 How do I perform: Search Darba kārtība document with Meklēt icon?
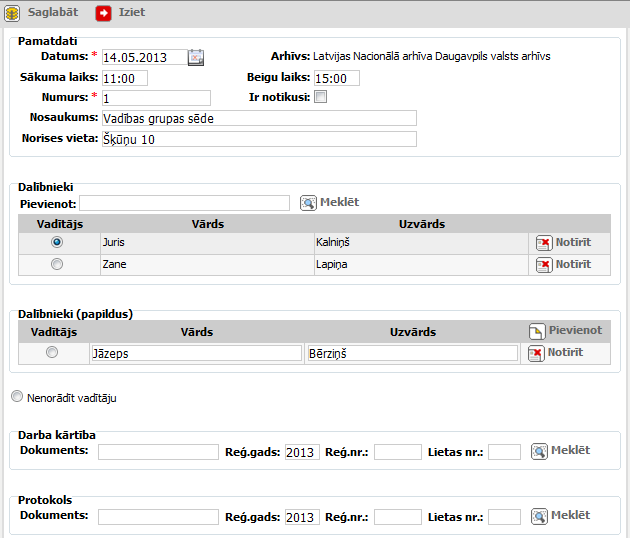pyautogui.click(x=539, y=452)
